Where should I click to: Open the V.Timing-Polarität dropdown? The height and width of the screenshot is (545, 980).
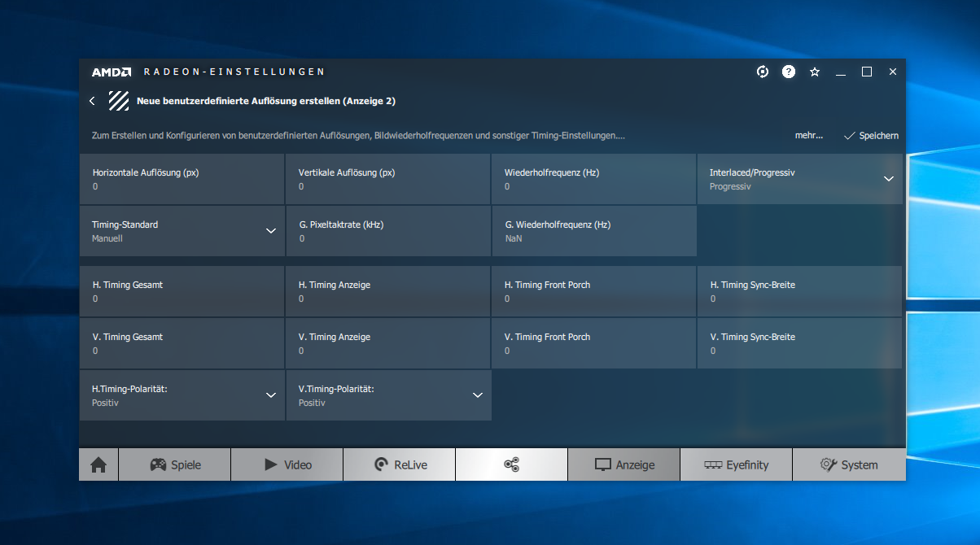389,395
